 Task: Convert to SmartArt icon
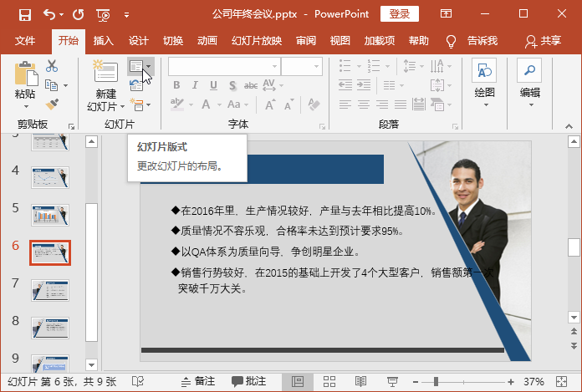click(x=441, y=104)
